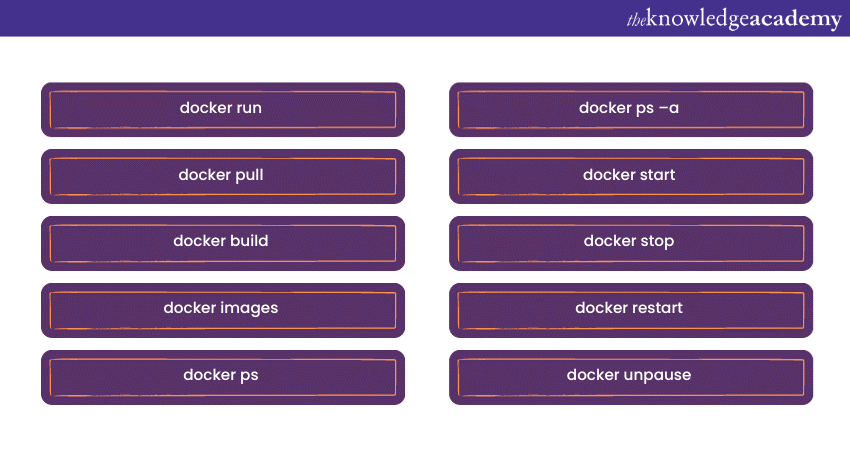Click the docker start button
This screenshot has height=450, width=850.
(x=630, y=175)
